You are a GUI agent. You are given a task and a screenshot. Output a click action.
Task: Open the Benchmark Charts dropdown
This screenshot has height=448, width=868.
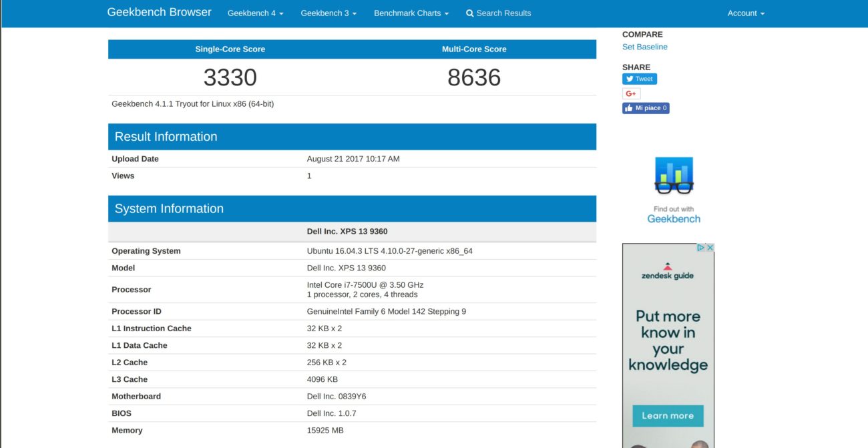click(411, 13)
